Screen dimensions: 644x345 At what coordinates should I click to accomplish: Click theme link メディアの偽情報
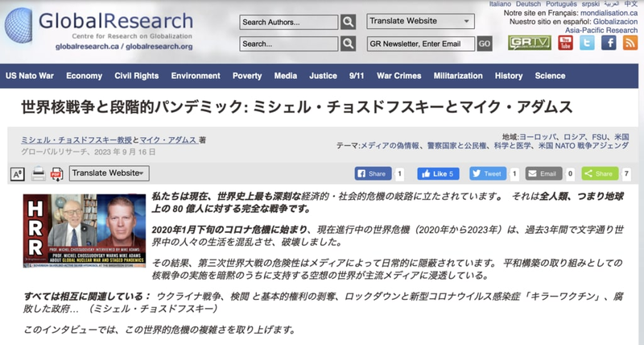click(390, 146)
